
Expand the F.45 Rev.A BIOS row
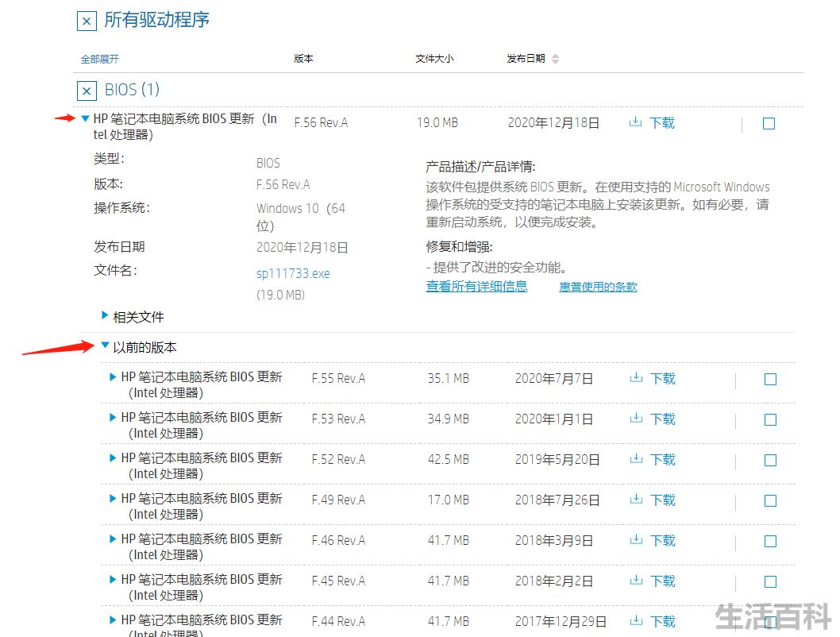pos(113,579)
